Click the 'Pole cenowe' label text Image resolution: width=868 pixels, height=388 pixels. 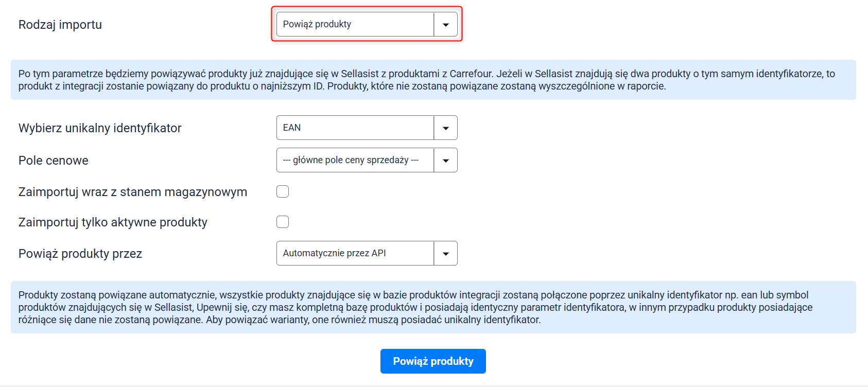tap(54, 161)
